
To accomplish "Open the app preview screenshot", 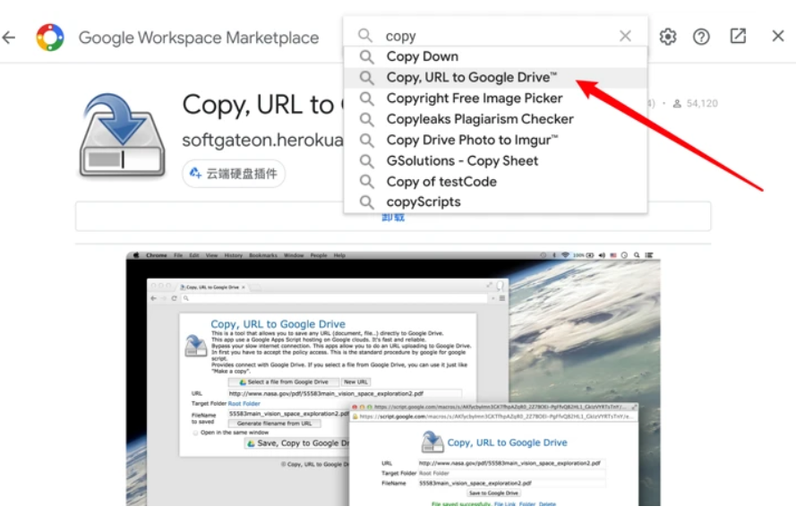I will [393, 378].
